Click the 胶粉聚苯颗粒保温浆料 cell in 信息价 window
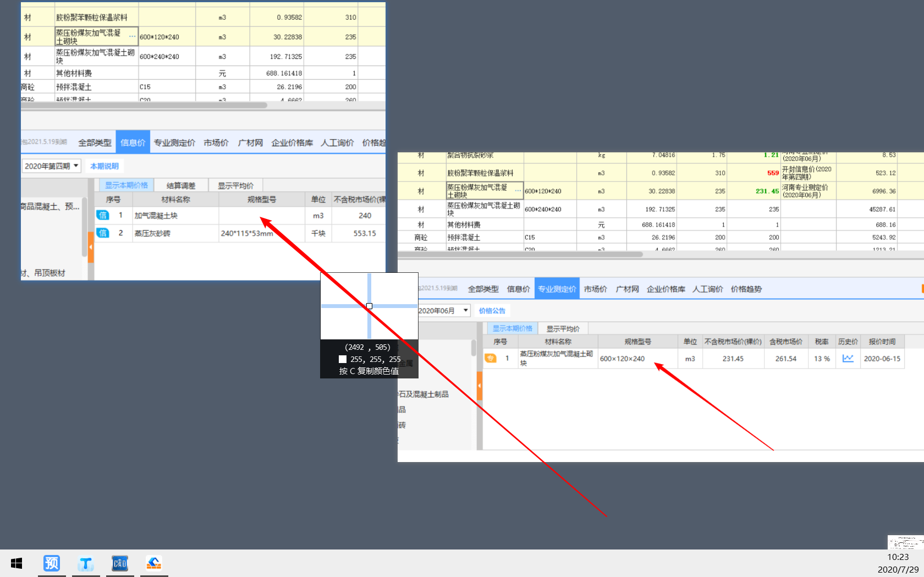 pos(96,17)
